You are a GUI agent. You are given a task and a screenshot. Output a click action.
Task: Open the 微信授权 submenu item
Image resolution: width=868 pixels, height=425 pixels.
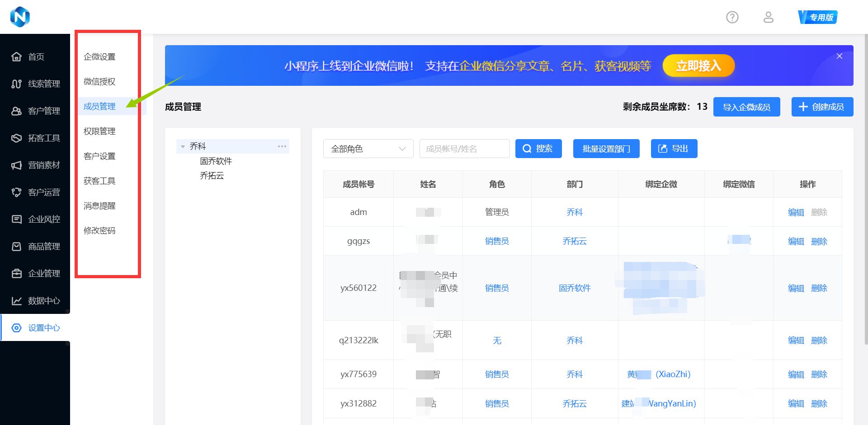(99, 82)
